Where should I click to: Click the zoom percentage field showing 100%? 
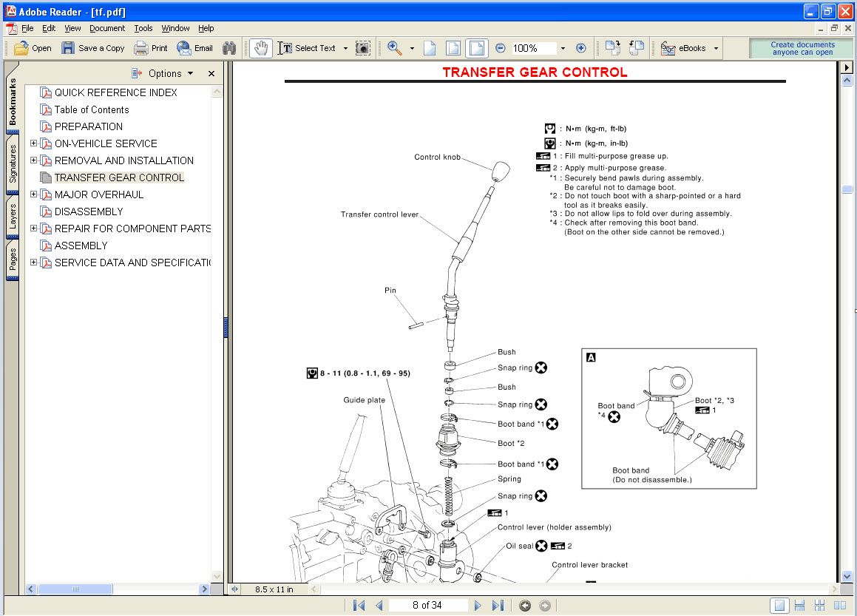533,48
